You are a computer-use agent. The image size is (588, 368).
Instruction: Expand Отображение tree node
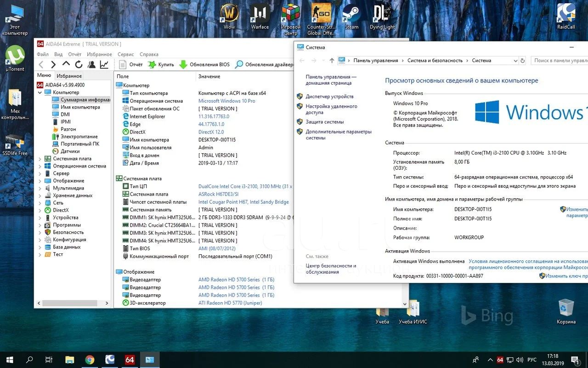pos(40,181)
